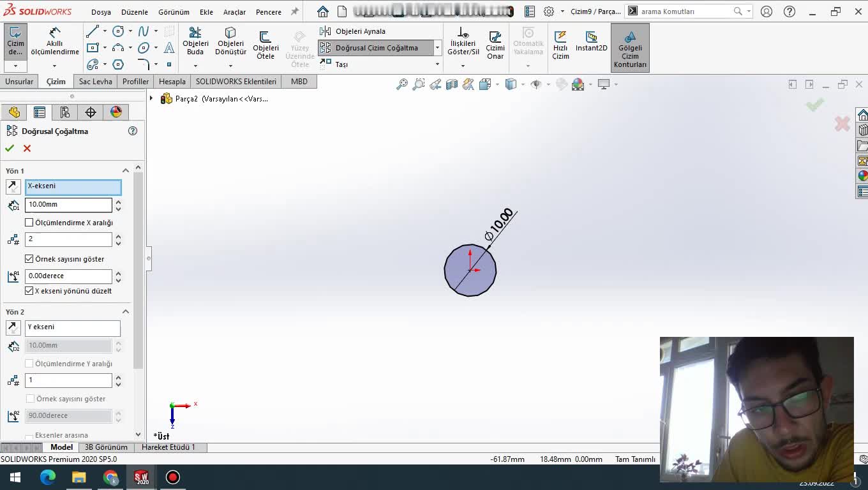The image size is (868, 490).
Task: Open İlişkileri Göster/Sil tool
Action: pos(463,42)
